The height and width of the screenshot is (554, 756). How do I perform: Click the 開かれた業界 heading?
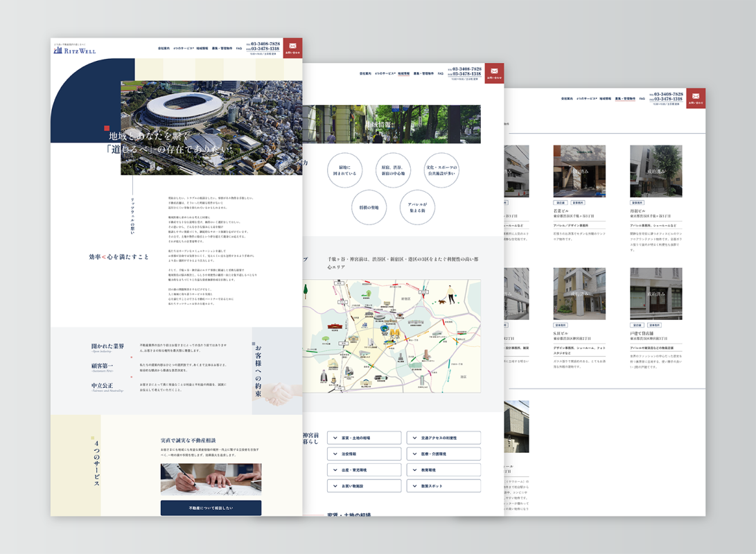pyautogui.click(x=107, y=346)
